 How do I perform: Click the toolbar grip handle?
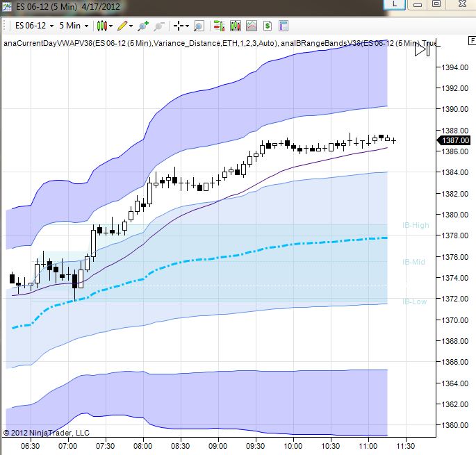coord(5,26)
